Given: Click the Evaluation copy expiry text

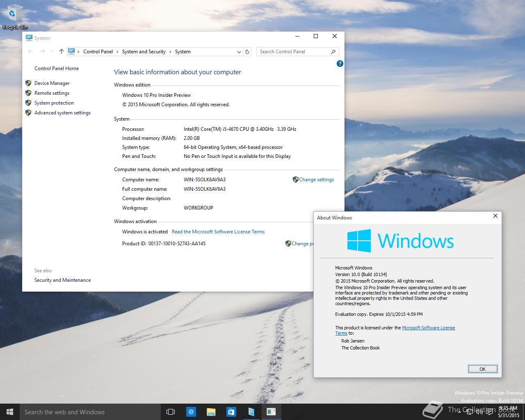Looking at the screenshot, I should [x=379, y=314].
